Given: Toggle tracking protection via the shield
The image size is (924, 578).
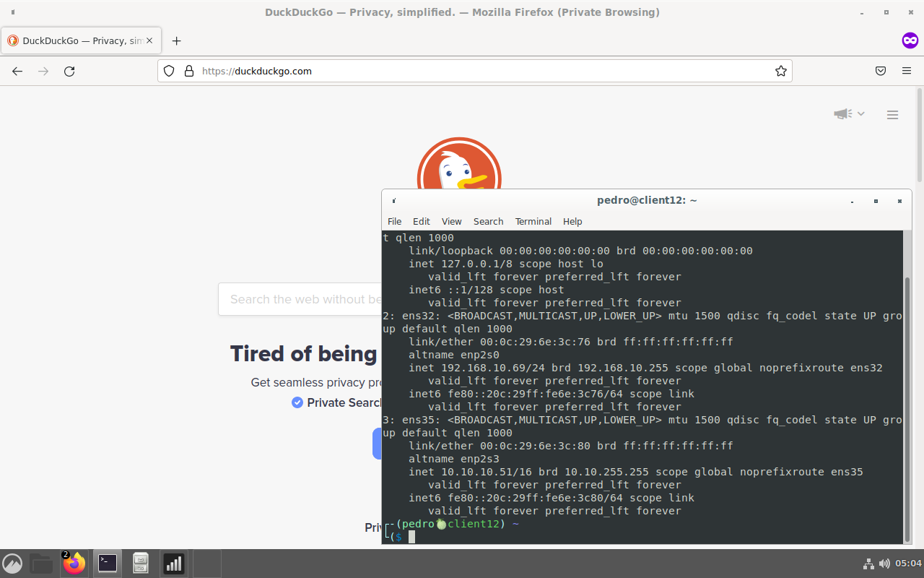Looking at the screenshot, I should [x=168, y=71].
